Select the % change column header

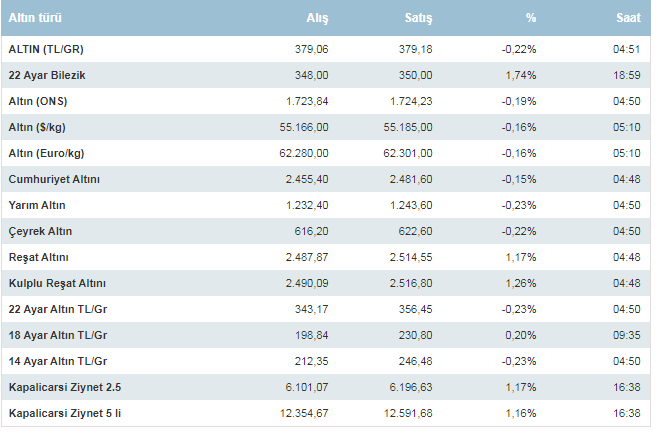(x=531, y=18)
